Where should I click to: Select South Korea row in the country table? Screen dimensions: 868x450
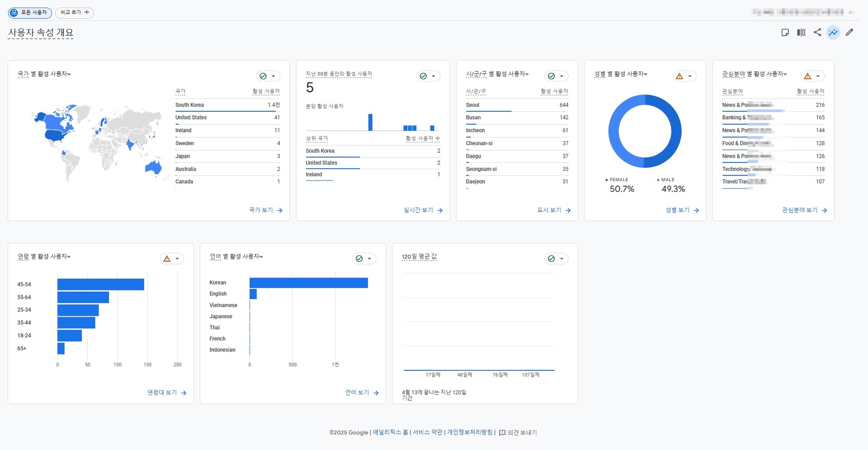coord(228,105)
